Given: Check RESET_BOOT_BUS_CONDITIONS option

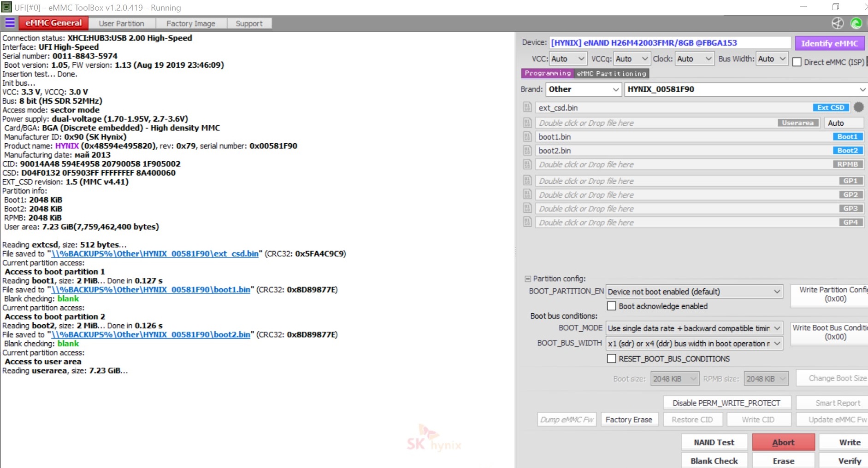Looking at the screenshot, I should coord(612,358).
